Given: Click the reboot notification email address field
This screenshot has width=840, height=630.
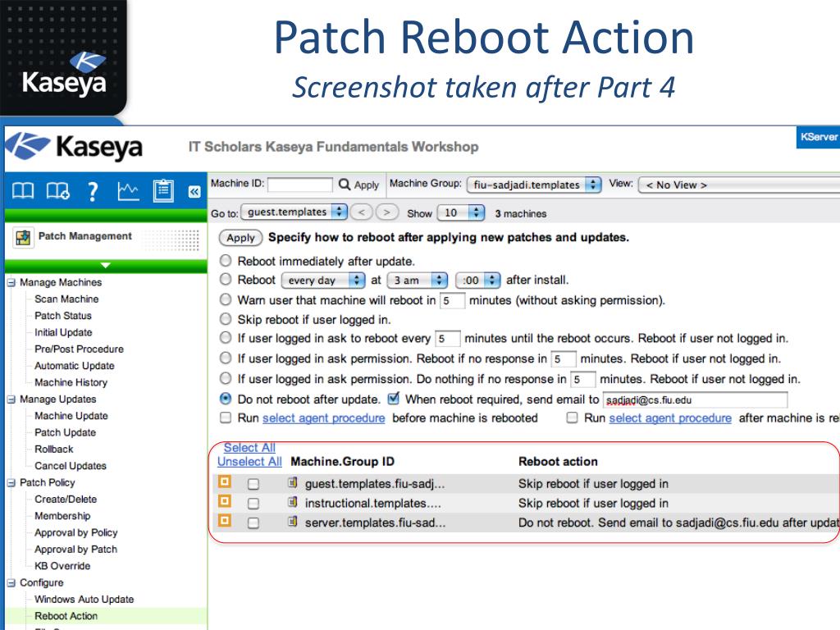Looking at the screenshot, I should [x=696, y=399].
